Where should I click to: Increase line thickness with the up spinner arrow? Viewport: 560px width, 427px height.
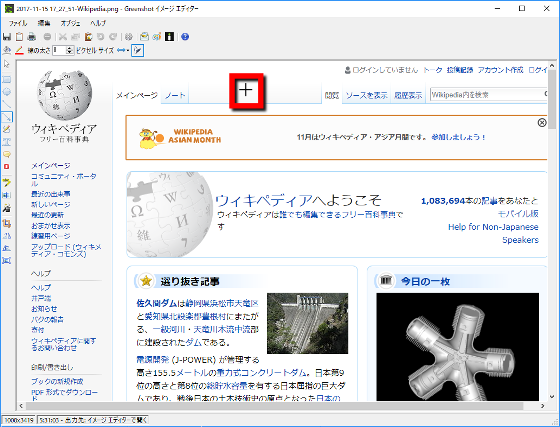point(70,48)
